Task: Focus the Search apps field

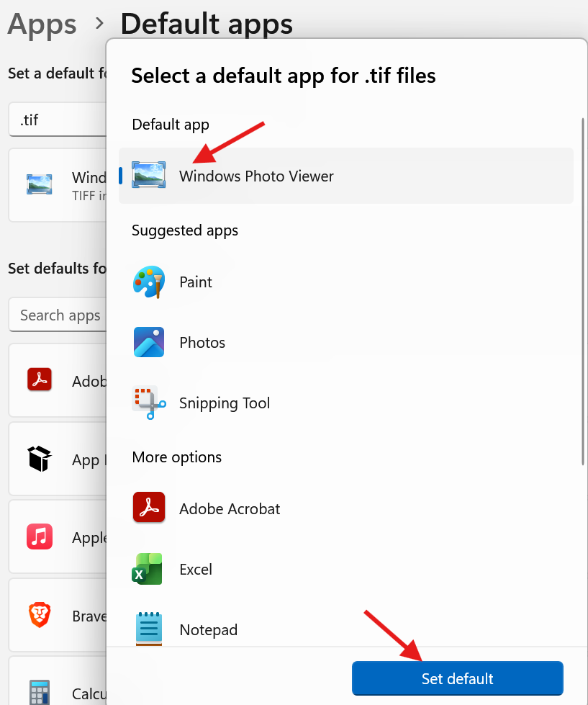Action: (x=58, y=315)
